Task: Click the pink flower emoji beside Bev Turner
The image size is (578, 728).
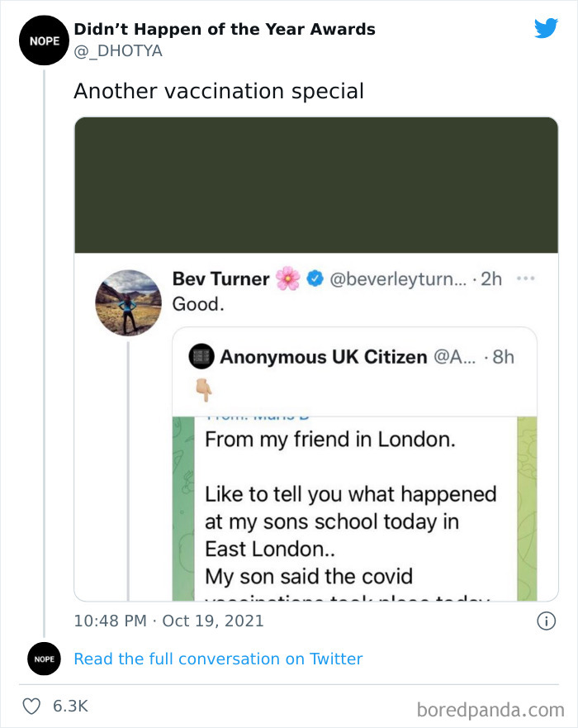Action: pyautogui.click(x=288, y=279)
